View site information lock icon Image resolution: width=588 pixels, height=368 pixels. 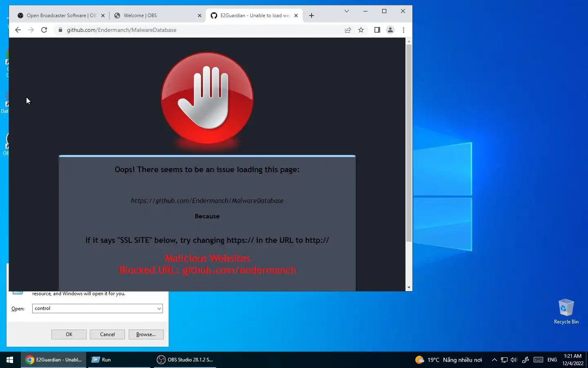[x=60, y=30]
